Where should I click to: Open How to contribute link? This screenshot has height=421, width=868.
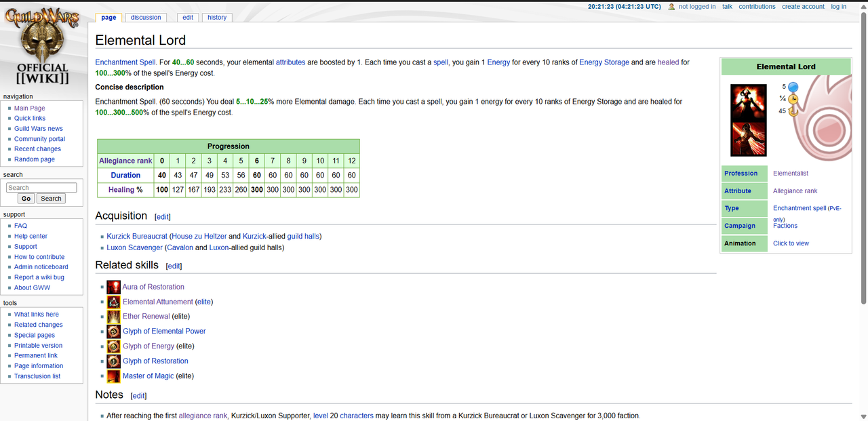(x=39, y=257)
